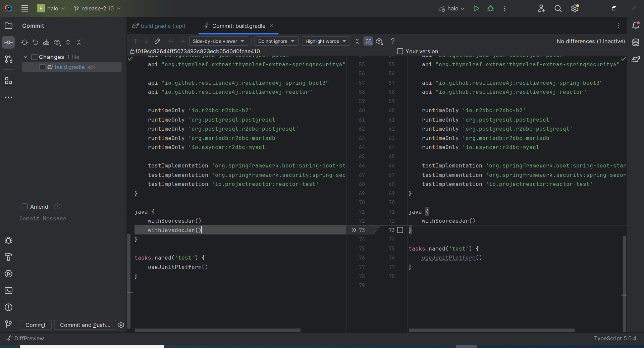
Task: Show notifications panel
Action: (636, 25)
